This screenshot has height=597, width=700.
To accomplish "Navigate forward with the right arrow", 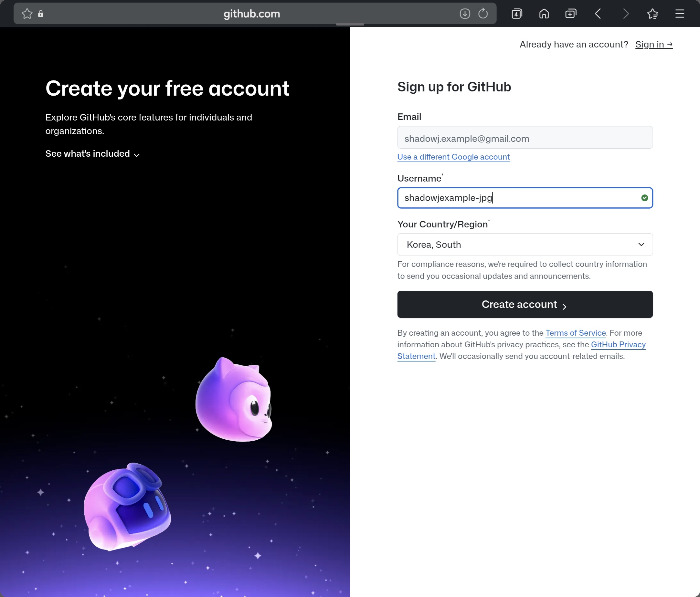I will tap(625, 14).
